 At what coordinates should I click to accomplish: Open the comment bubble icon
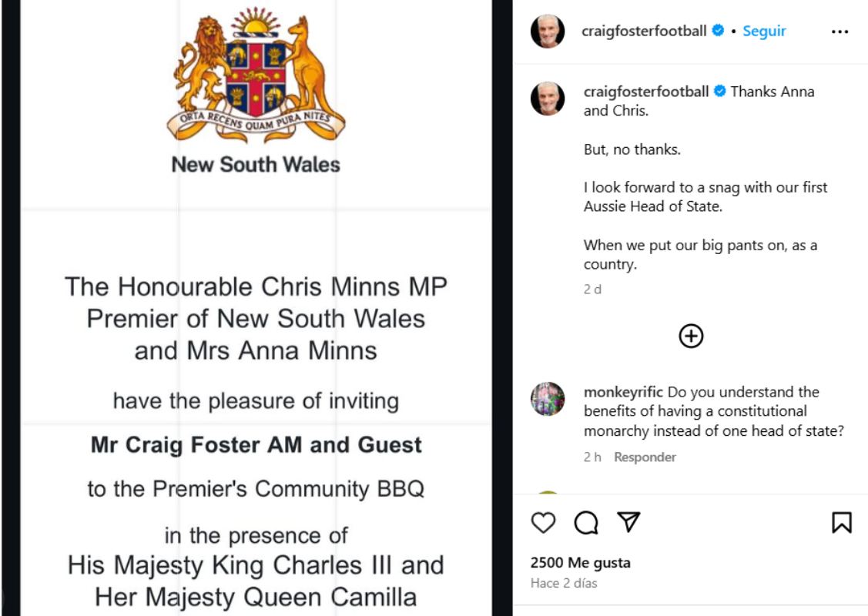coord(586,523)
